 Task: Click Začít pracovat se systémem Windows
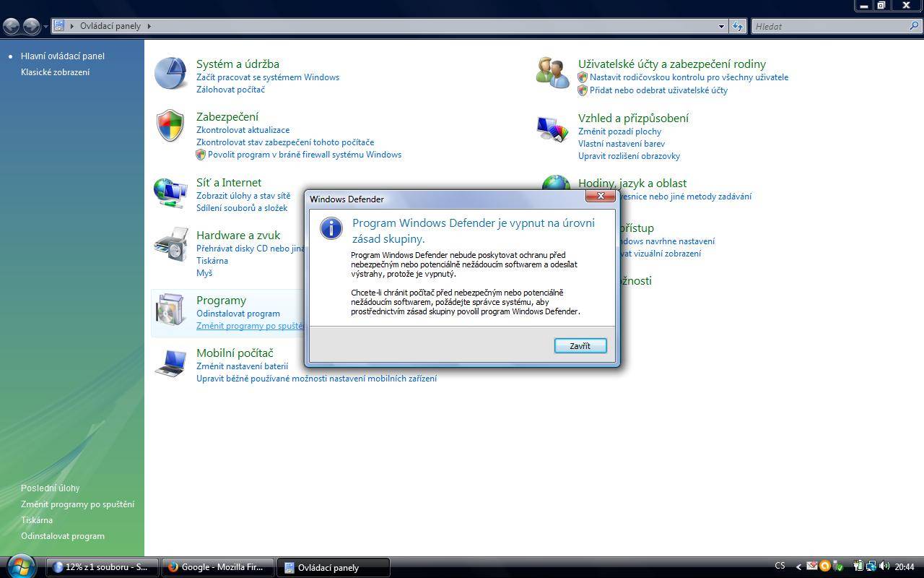coord(268,77)
